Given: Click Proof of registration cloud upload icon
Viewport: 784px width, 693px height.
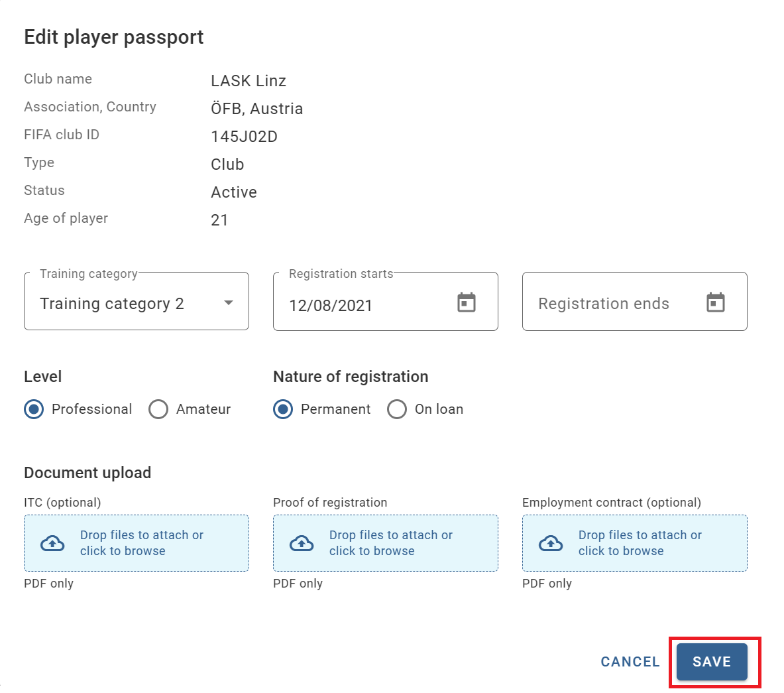Looking at the screenshot, I should click(x=302, y=543).
